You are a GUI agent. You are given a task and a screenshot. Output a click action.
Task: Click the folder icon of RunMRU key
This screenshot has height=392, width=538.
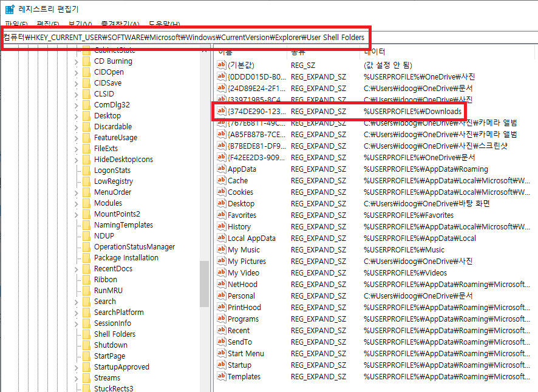(x=86, y=291)
